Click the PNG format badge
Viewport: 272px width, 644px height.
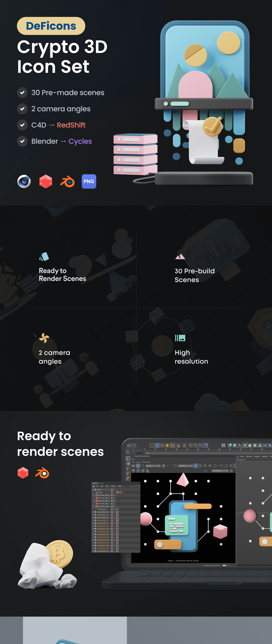point(89,181)
